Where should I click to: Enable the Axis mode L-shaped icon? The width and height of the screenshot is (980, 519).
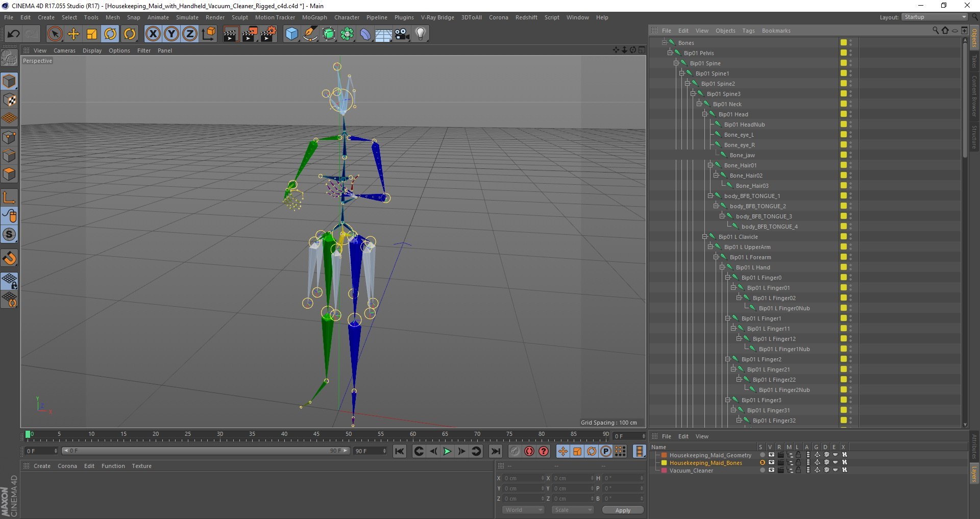click(x=9, y=197)
